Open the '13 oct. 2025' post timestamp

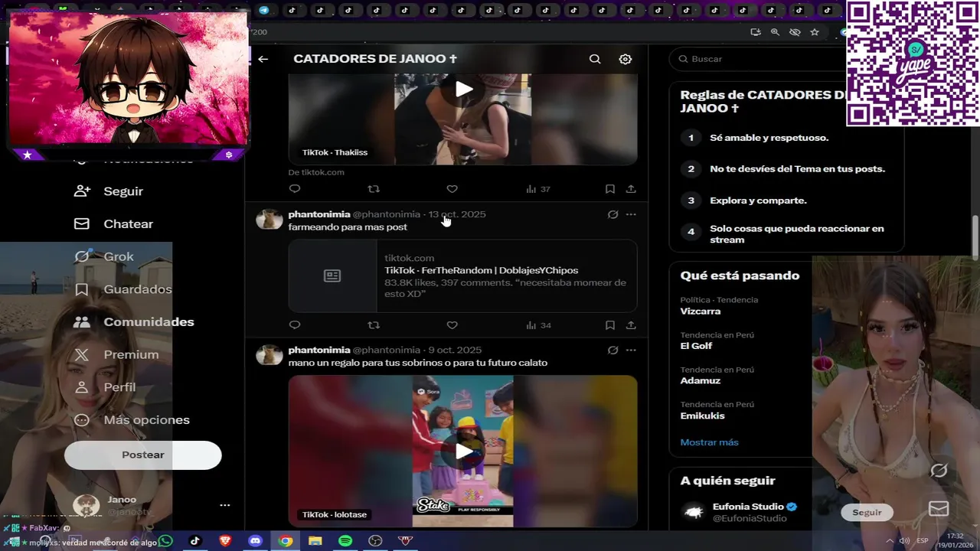point(457,214)
